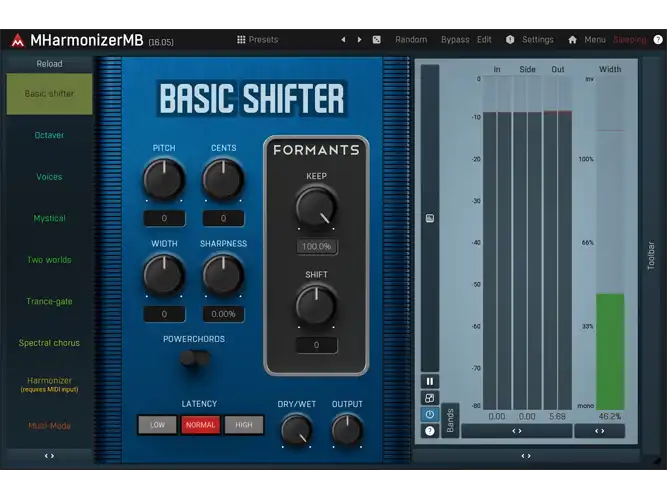
Task: Click the Formants Keep knob
Action: pyautogui.click(x=316, y=208)
